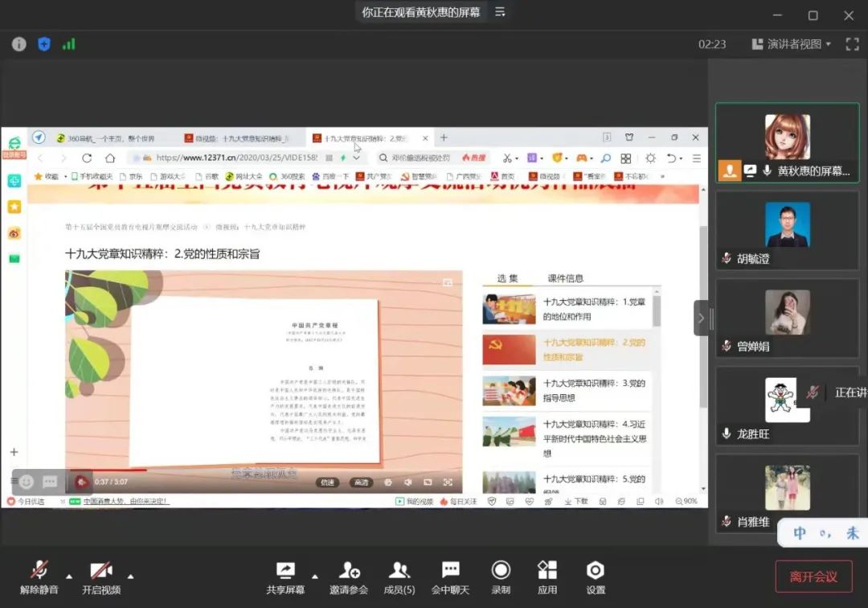Enter full screen mode icon
Viewport: 868px width, 608px height.
(x=853, y=44)
